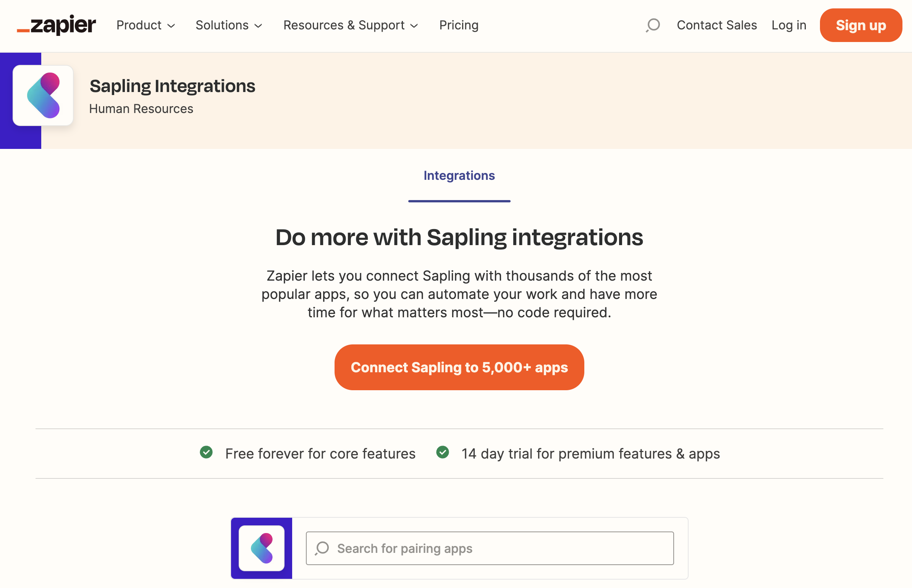The width and height of the screenshot is (912, 588).
Task: Focus the Search for pairing apps field
Action: click(x=496, y=548)
